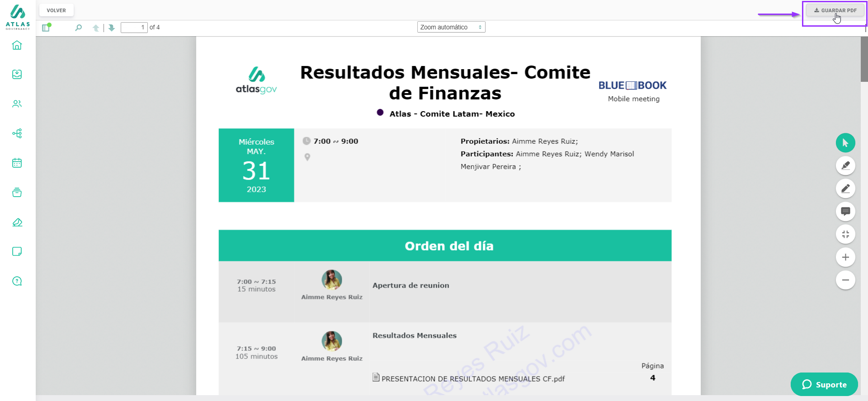Click the Miércoles May 31 date tile
Image resolution: width=868 pixels, height=401 pixels.
[256, 165]
